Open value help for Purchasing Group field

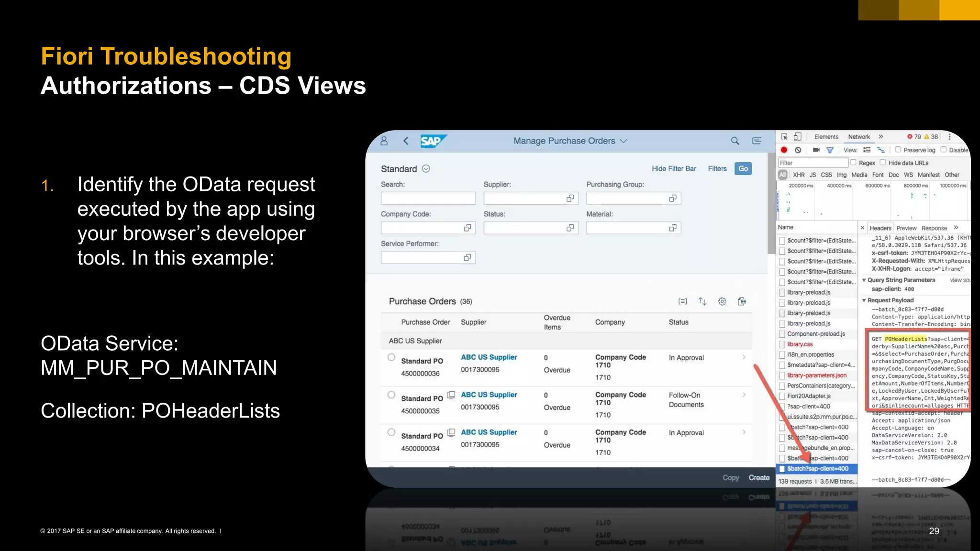click(x=673, y=198)
